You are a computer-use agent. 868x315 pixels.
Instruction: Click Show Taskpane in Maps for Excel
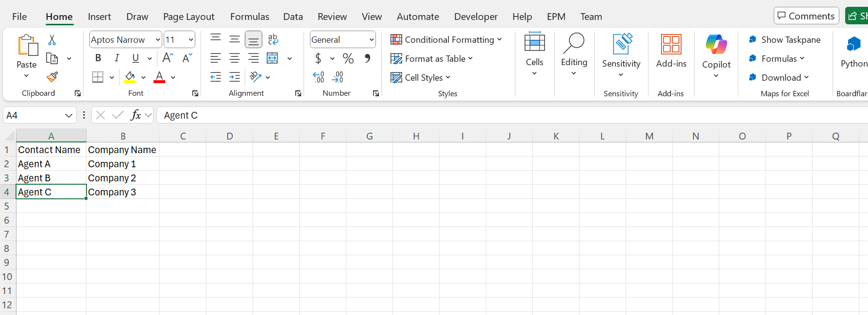pos(784,39)
